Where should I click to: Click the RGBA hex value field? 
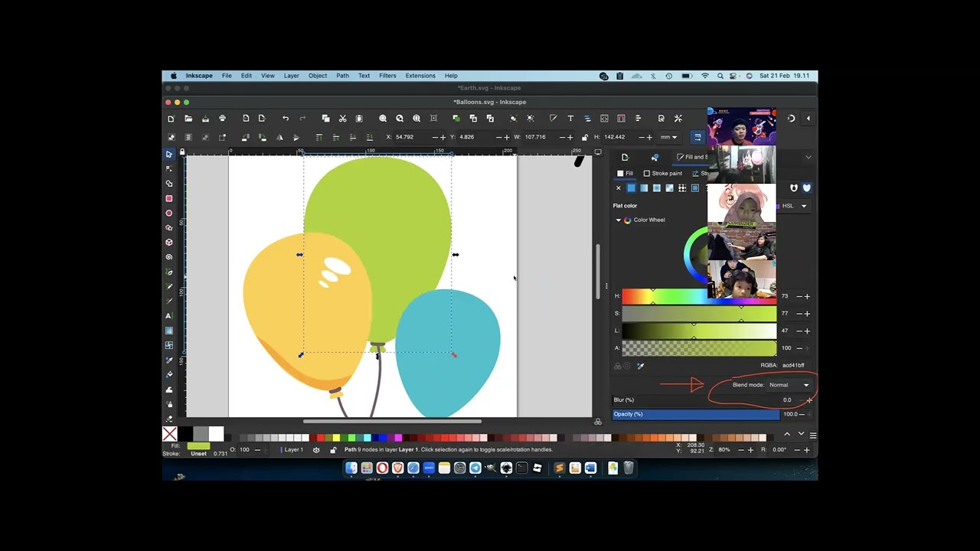(795, 366)
